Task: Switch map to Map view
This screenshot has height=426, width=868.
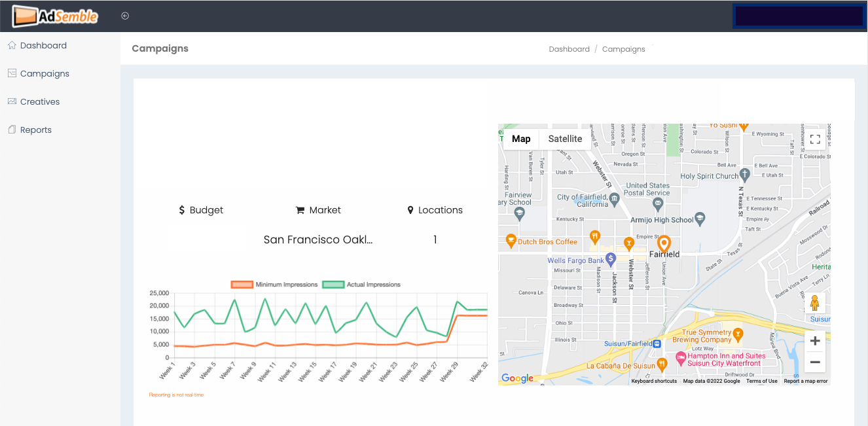Action: point(521,139)
